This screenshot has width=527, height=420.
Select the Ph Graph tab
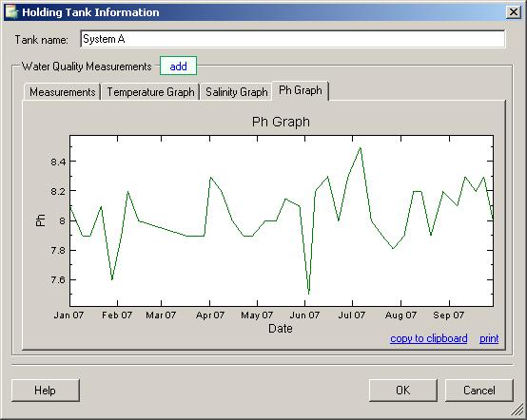point(301,90)
